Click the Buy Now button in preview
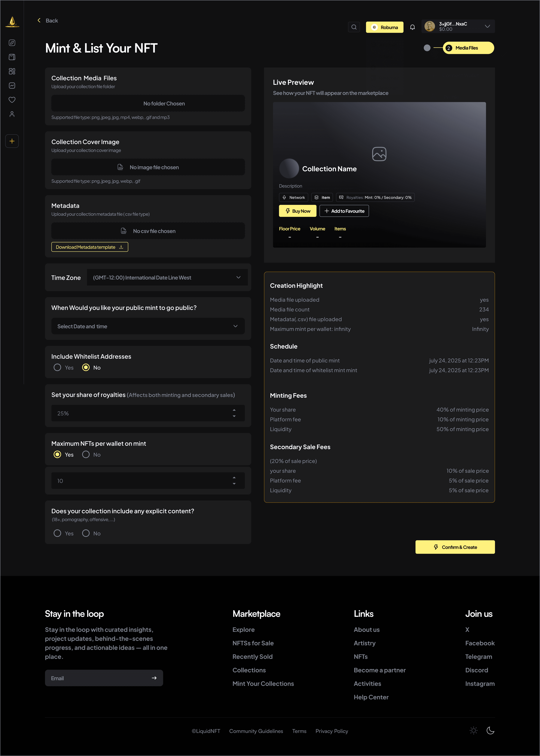This screenshot has height=756, width=540. click(298, 211)
